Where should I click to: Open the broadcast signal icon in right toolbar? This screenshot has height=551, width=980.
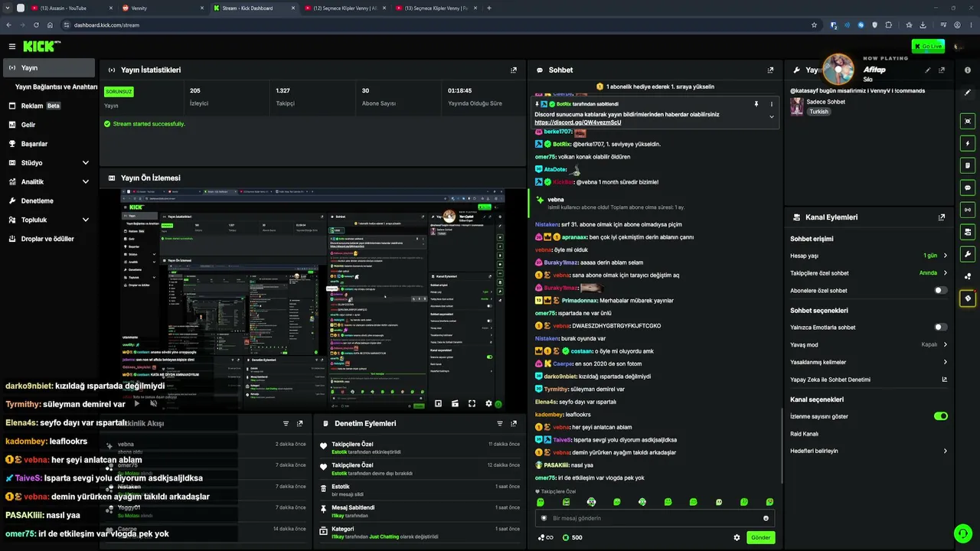point(968,210)
